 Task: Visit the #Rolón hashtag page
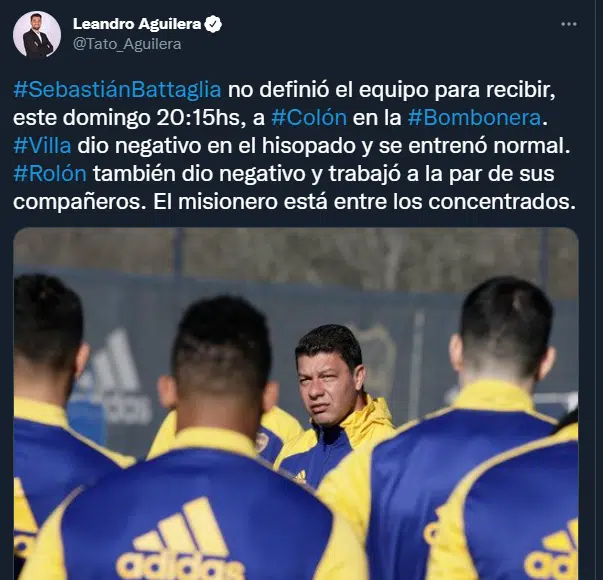pyautogui.click(x=50, y=173)
